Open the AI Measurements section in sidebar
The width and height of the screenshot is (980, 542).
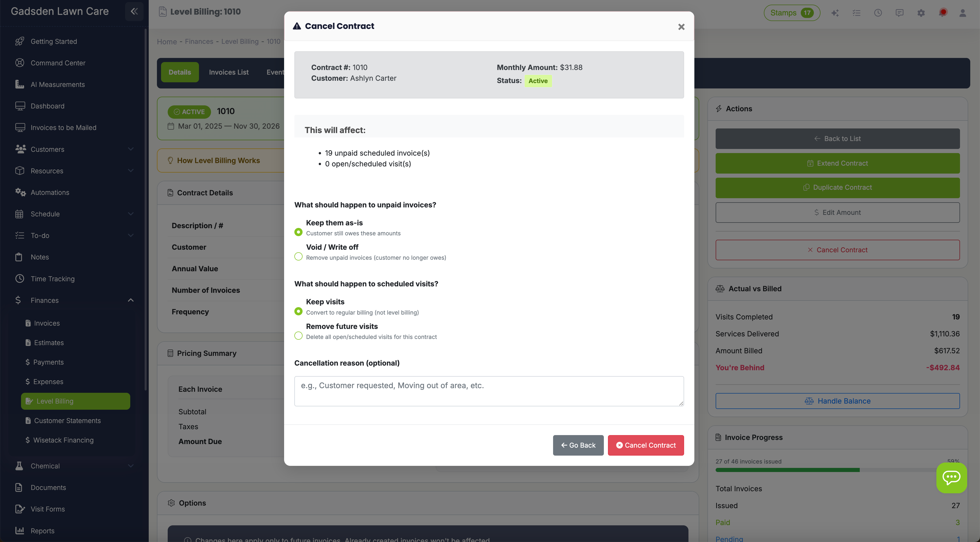click(x=58, y=84)
